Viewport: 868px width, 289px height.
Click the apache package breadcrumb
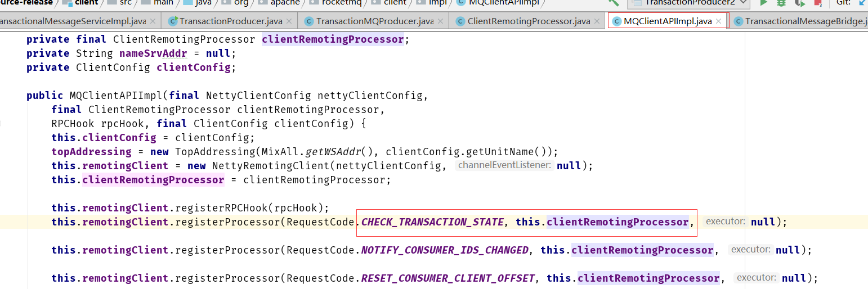coord(280,3)
